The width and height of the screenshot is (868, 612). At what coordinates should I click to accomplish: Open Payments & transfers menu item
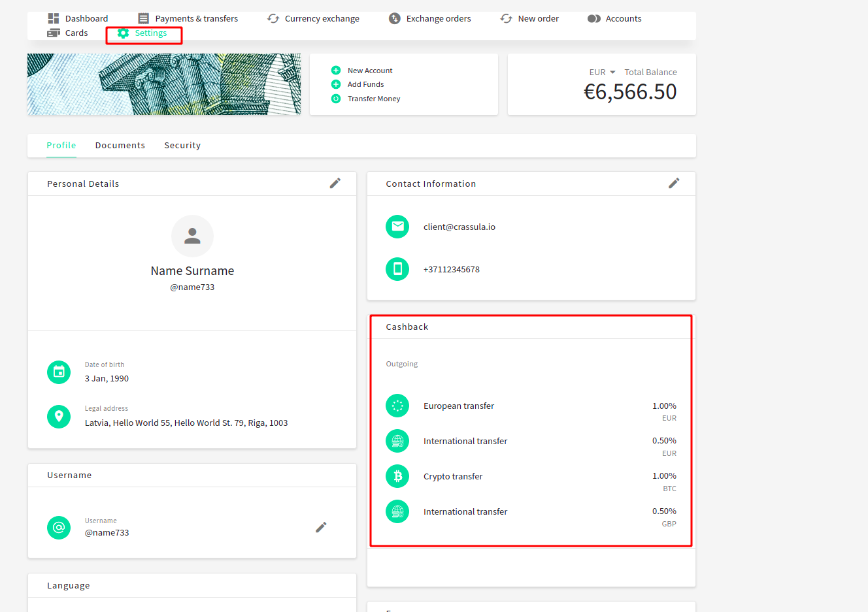point(188,18)
